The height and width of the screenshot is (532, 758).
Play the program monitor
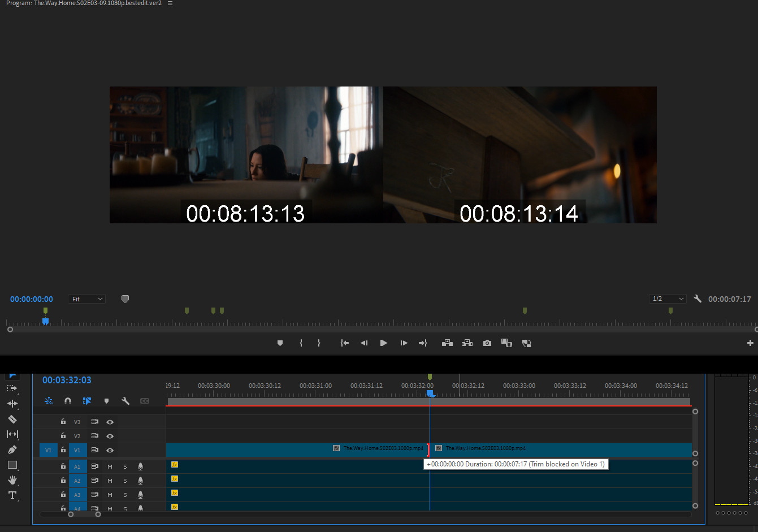pos(384,343)
